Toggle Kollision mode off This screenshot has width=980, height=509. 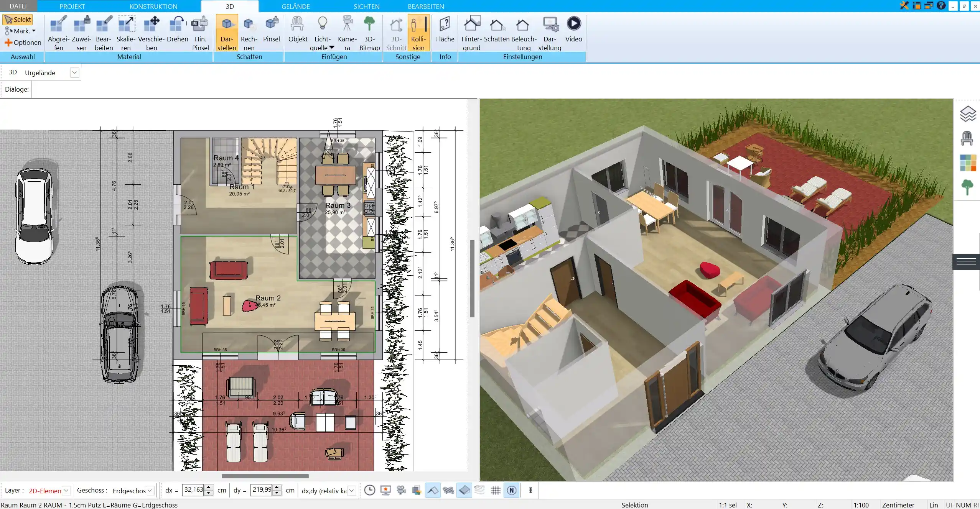pos(418,33)
